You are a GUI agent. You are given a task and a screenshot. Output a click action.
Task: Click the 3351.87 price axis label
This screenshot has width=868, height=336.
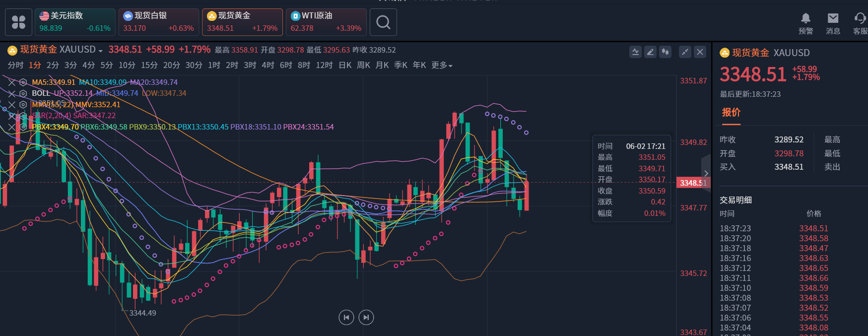[693, 80]
